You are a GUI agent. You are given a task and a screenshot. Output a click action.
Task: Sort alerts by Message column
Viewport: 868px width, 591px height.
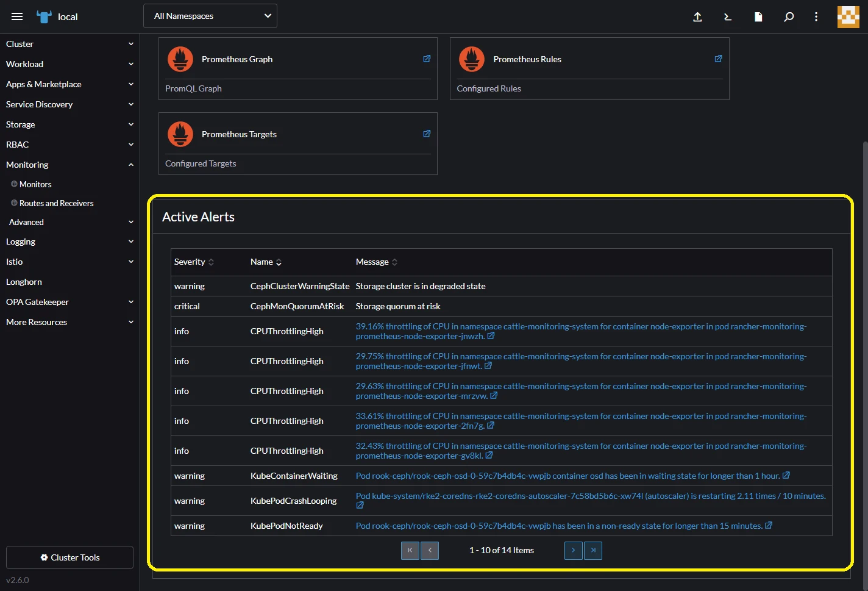coord(376,262)
